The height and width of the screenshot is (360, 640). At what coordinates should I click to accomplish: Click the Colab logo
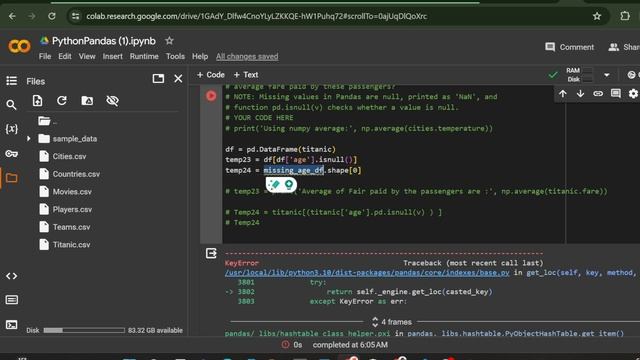(19, 47)
